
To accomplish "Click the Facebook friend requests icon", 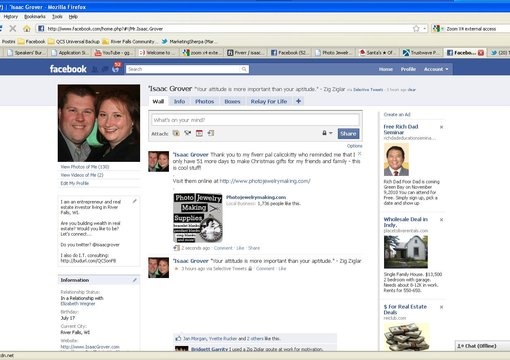I will click(95, 69).
